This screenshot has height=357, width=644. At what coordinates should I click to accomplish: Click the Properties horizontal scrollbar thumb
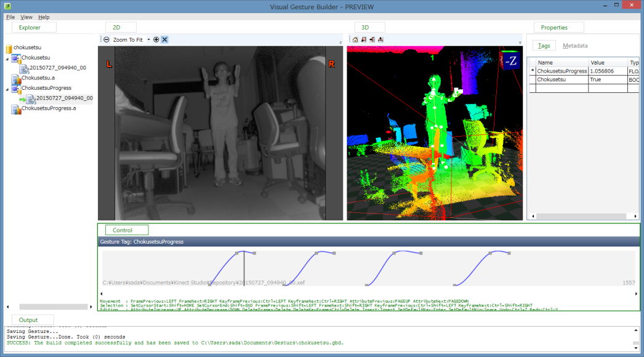(x=581, y=216)
